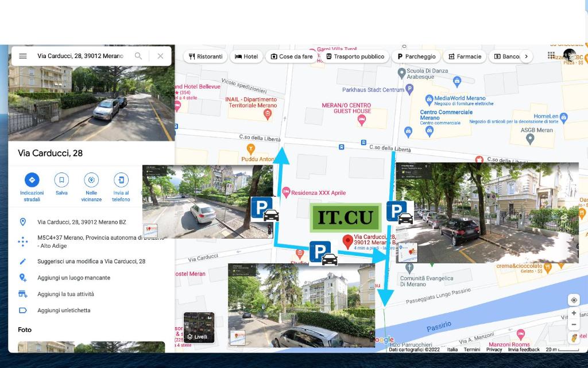Click address Via Carducci, 28, 39012 Merano BZ

click(82, 222)
